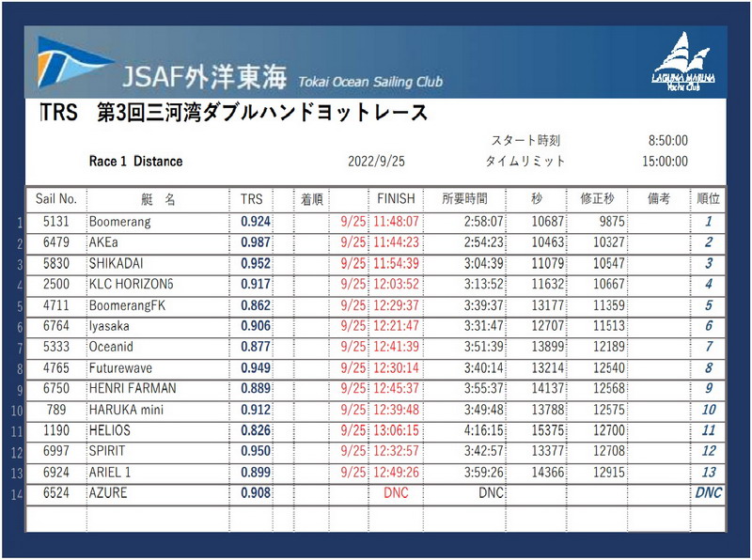Click rank 9 for HENRI FARMAN
The width and height of the screenshot is (752, 560).
coord(709,388)
